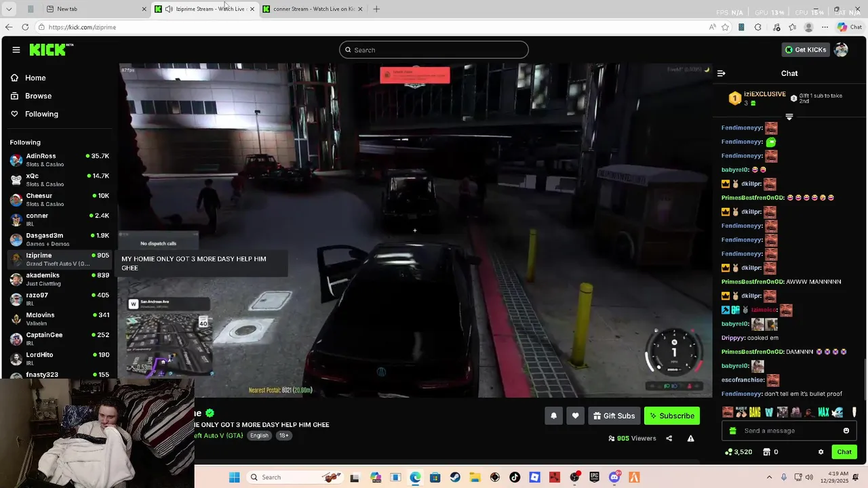This screenshot has height=488, width=868.
Task: Open conner channel in Following list
Action: click(x=60, y=219)
